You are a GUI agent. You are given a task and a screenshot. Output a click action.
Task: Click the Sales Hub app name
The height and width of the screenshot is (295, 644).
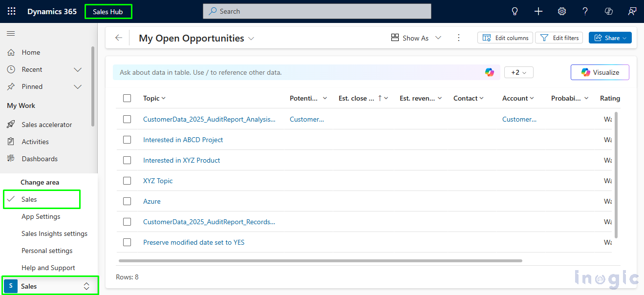[108, 12]
